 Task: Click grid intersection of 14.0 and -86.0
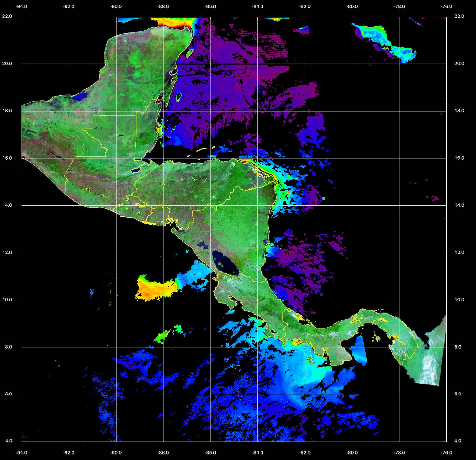tap(211, 206)
